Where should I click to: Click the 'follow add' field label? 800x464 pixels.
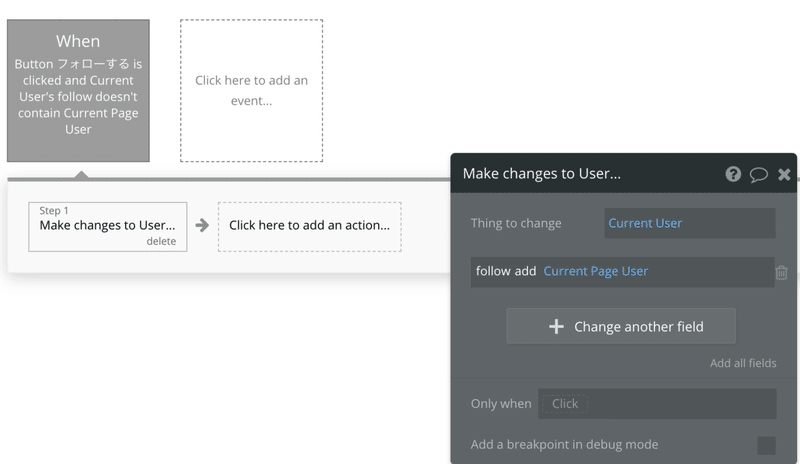pyautogui.click(x=506, y=271)
